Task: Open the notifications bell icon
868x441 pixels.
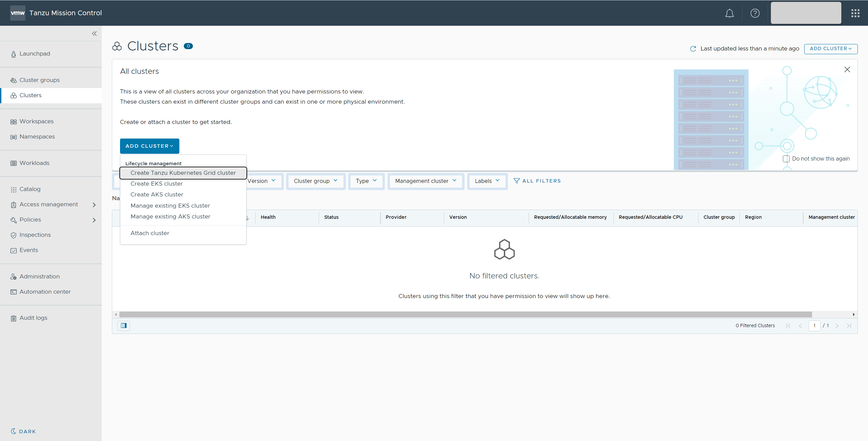Action: 729,13
